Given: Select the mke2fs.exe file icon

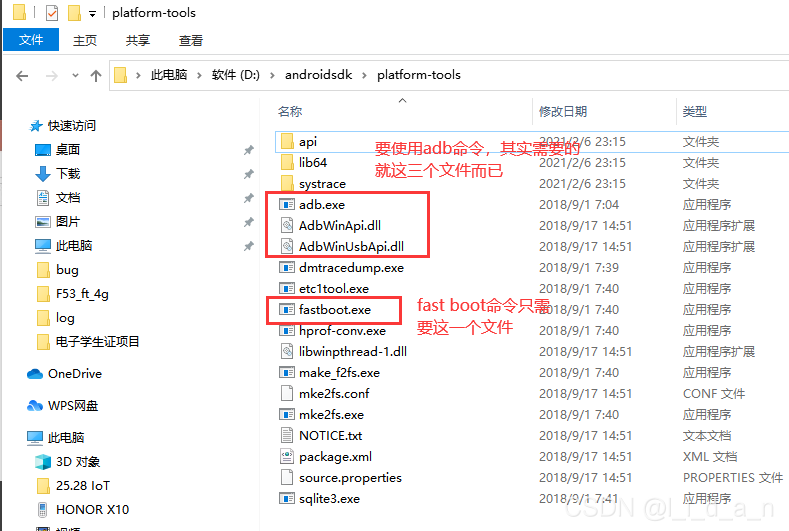Looking at the screenshot, I should tap(287, 415).
